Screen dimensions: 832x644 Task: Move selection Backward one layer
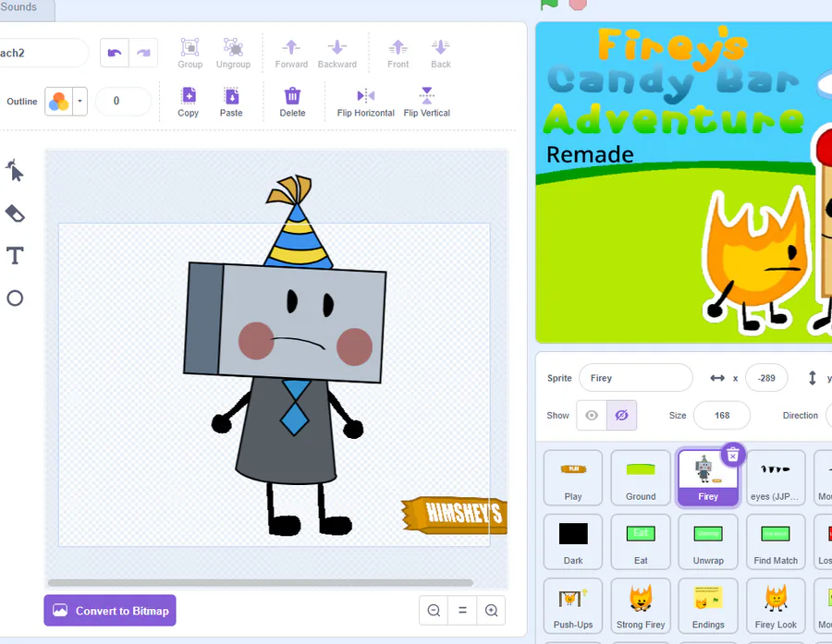[x=336, y=54]
